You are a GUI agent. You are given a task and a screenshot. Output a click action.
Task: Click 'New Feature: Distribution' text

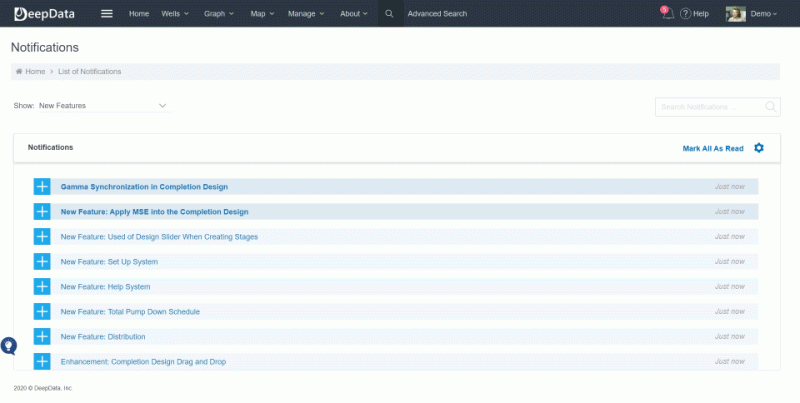[x=103, y=337]
